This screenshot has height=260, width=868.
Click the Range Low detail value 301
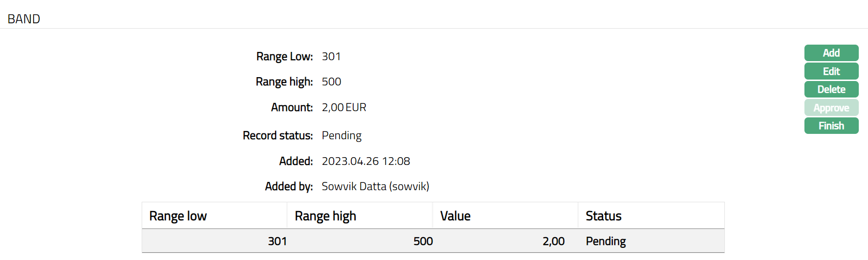tap(331, 56)
